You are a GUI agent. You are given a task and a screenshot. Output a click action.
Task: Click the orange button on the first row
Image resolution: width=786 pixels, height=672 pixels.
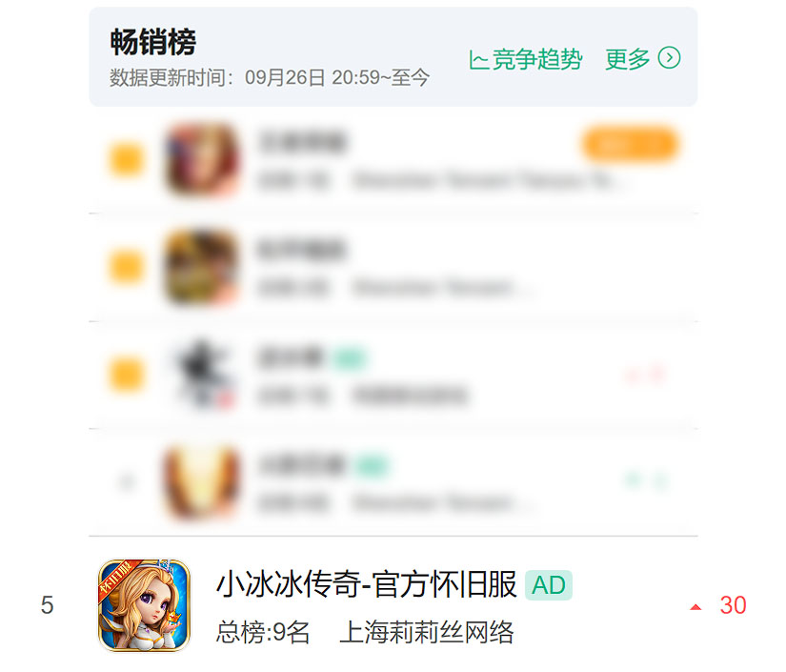tap(630, 145)
